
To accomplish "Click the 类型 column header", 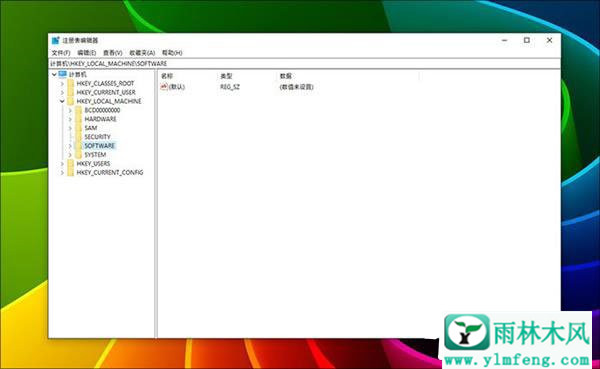I will [226, 76].
